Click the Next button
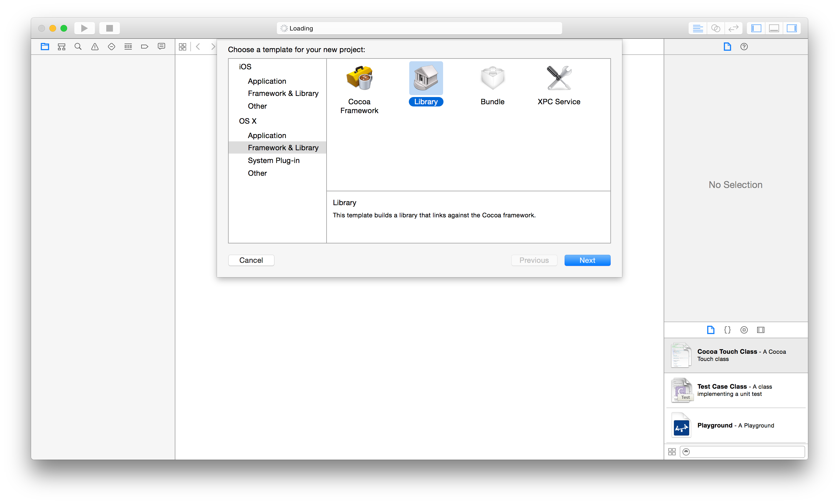Viewport: 839px width, 504px height. pos(588,260)
